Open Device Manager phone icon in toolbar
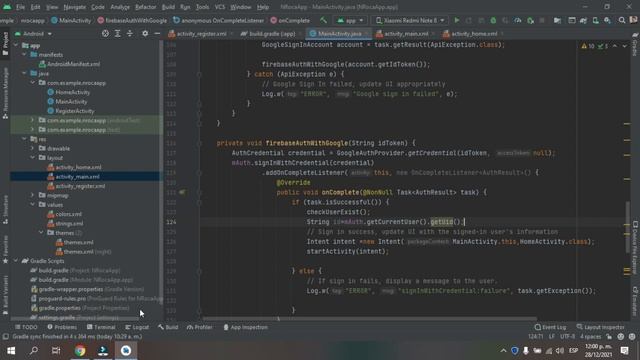Image resolution: width=640 pixels, height=360 pixels. [596, 20]
